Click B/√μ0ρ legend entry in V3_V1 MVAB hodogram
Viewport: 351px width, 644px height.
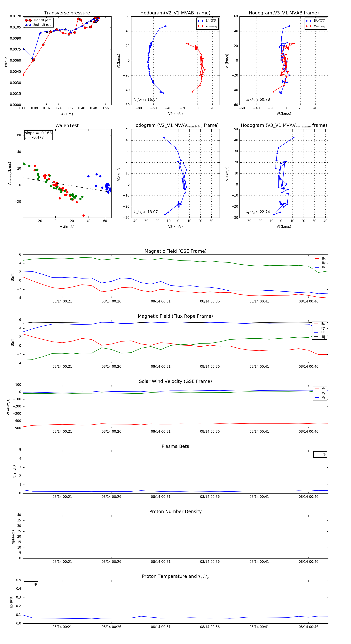tap(316, 21)
